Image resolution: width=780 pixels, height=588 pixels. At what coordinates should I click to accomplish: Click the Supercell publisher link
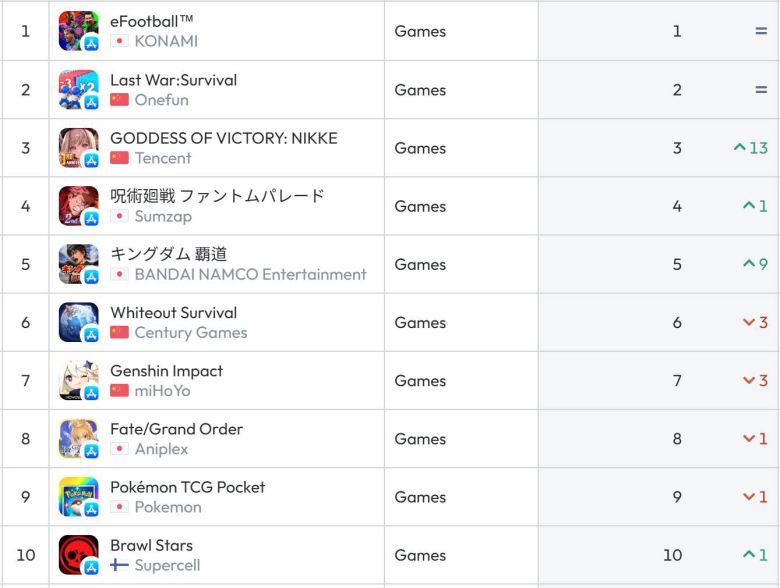click(x=167, y=565)
